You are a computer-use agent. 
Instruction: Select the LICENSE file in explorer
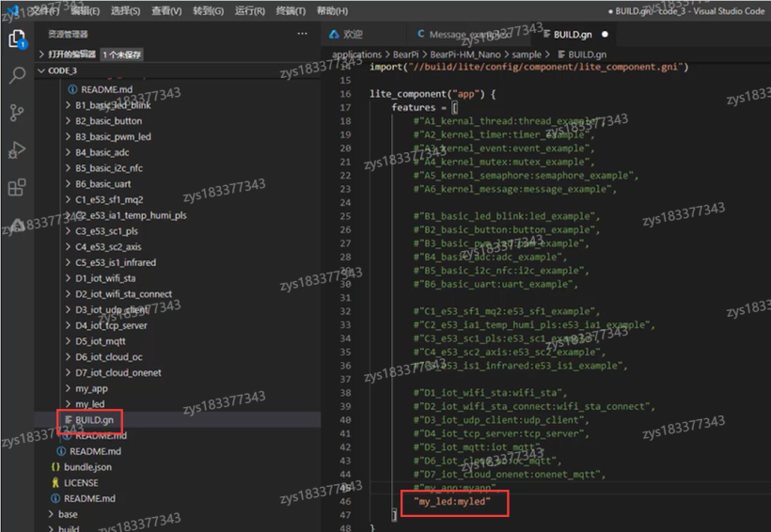(81, 483)
